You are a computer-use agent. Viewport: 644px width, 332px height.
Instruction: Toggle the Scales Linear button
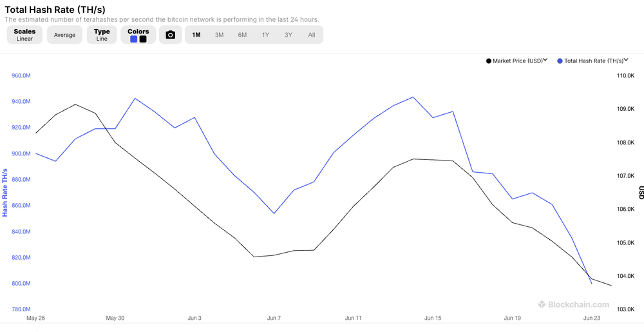click(x=24, y=35)
